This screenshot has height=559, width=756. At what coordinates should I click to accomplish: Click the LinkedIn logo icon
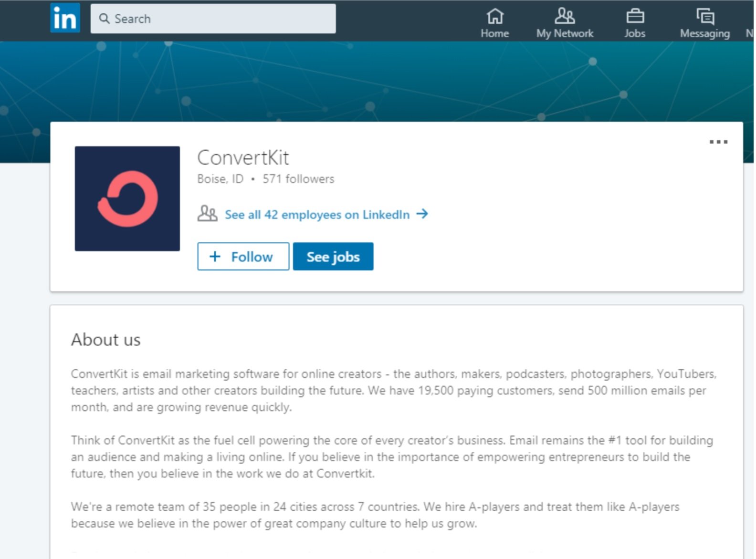[65, 18]
